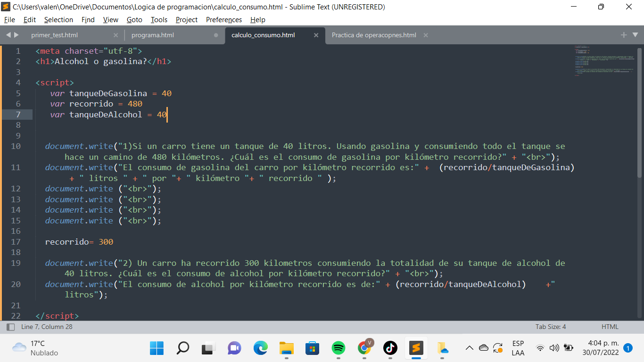The height and width of the screenshot is (362, 644).
Task: Open the File menu
Action: point(9,20)
